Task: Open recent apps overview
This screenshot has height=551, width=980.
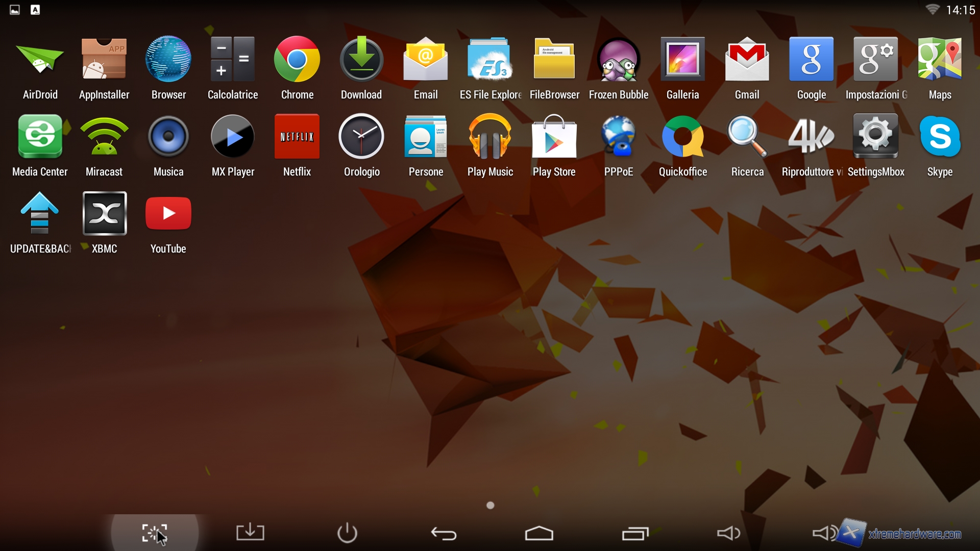Action: tap(635, 534)
